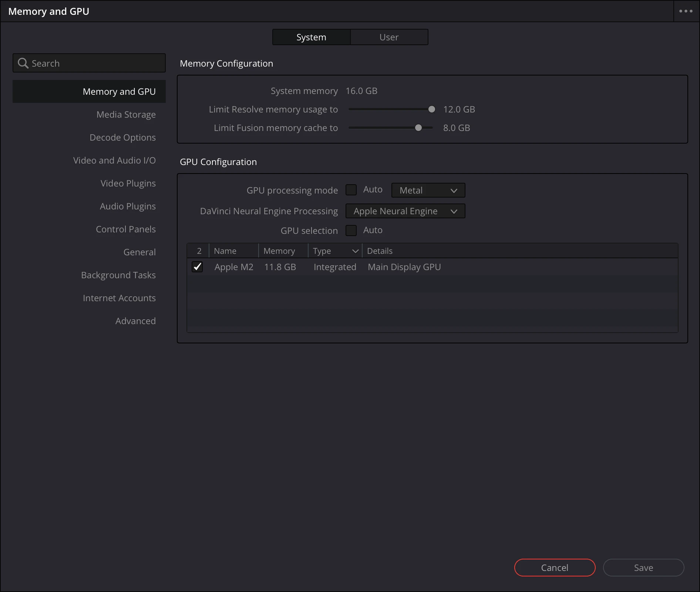Click the Details column header
The width and height of the screenshot is (700, 592).
[x=520, y=251]
